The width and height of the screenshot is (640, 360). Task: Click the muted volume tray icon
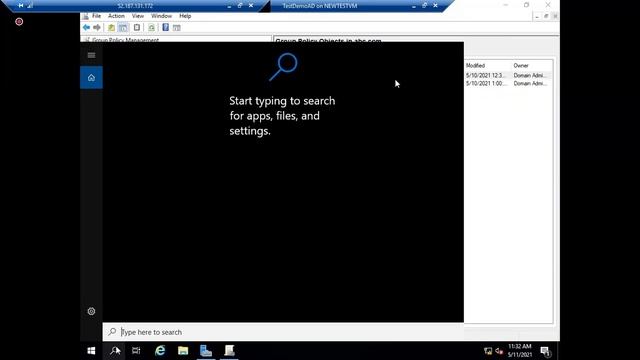(x=499, y=351)
